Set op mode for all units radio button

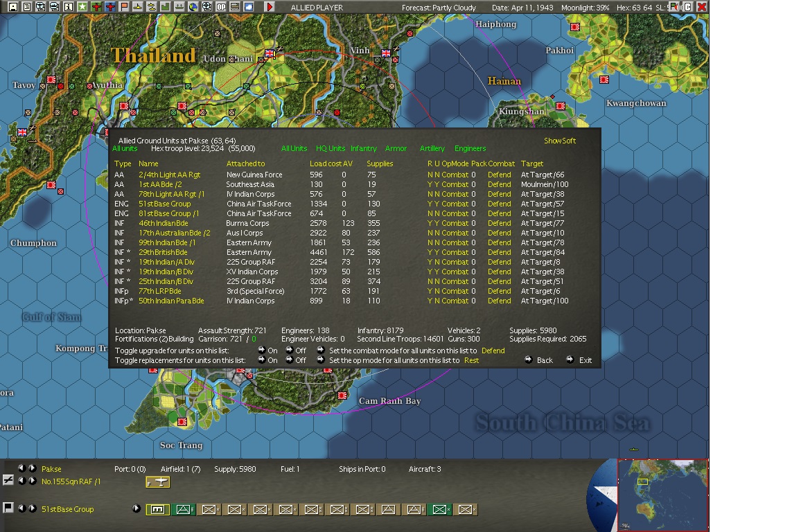(x=321, y=360)
